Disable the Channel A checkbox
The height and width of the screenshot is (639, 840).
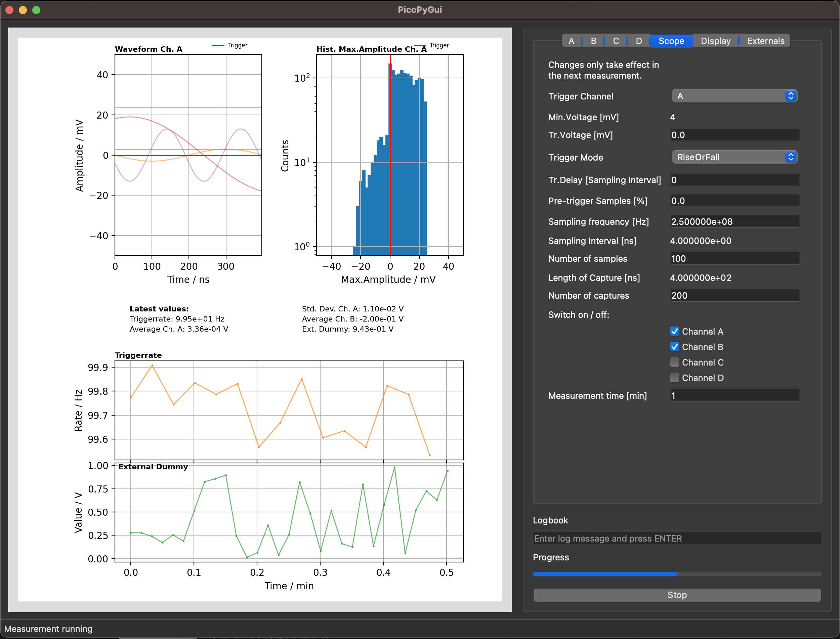click(674, 331)
